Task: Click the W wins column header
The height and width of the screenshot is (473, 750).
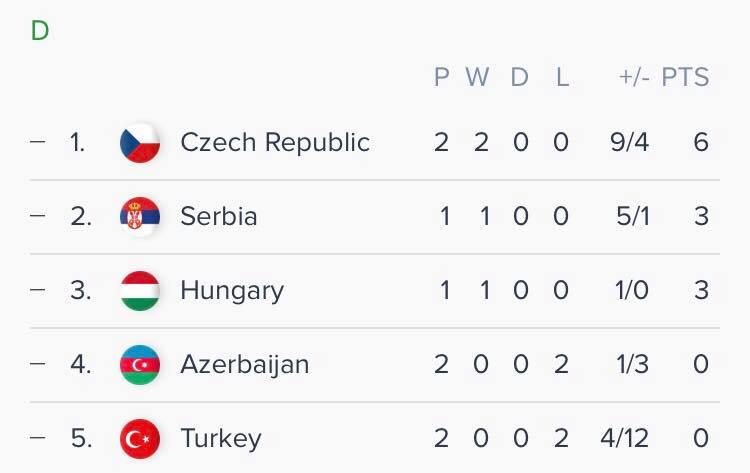Action: pos(478,78)
